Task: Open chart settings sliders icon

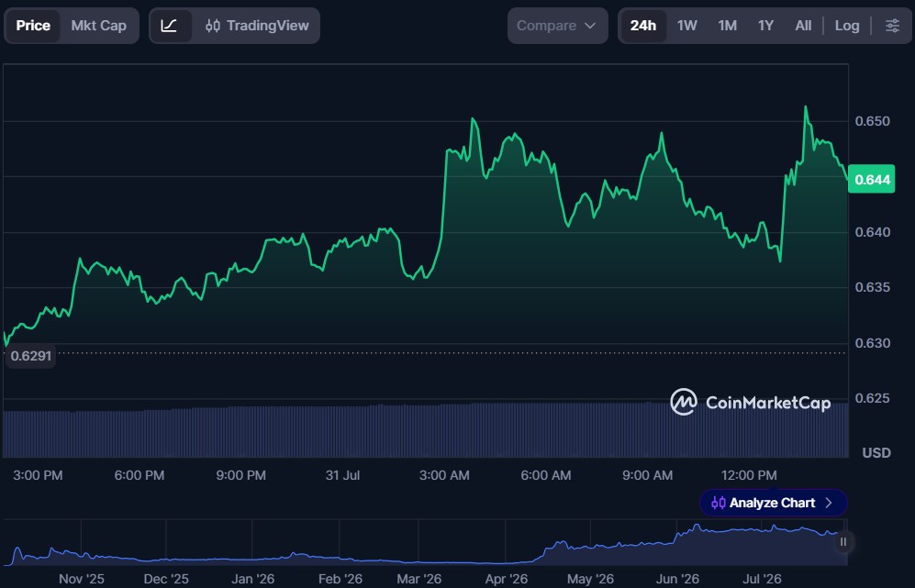Action: (892, 26)
